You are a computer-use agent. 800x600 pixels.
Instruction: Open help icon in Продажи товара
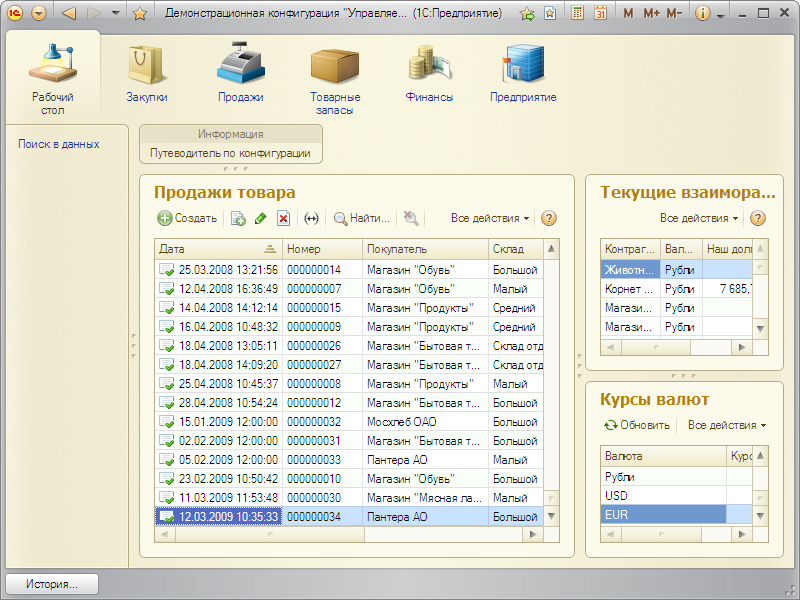click(548, 218)
